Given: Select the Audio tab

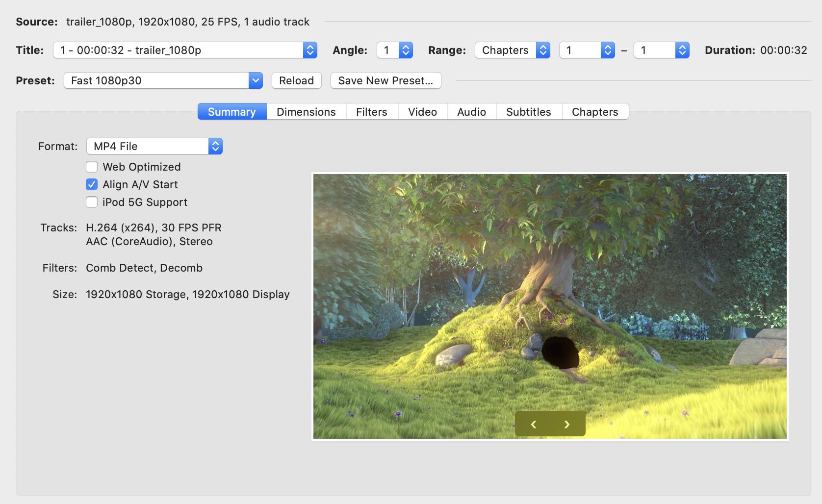Looking at the screenshot, I should (x=471, y=112).
